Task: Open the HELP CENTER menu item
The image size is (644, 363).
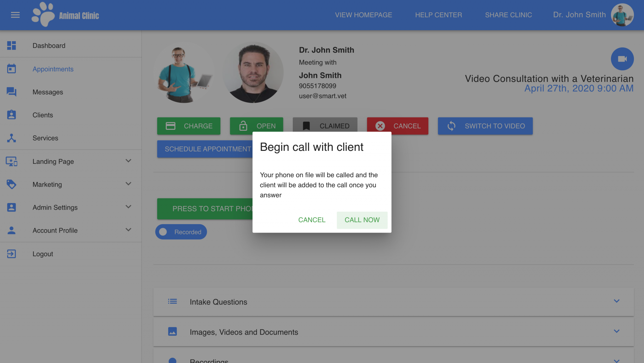Action: pos(439,15)
